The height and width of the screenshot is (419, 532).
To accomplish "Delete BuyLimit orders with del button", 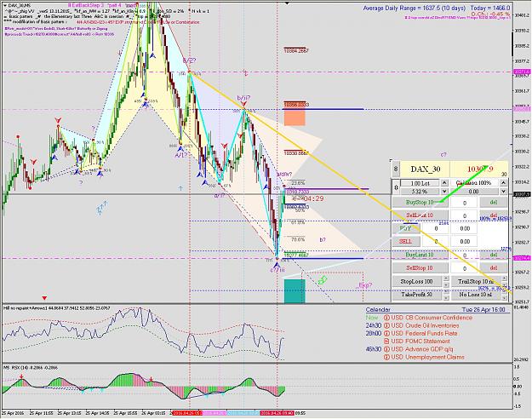I will [x=494, y=255].
